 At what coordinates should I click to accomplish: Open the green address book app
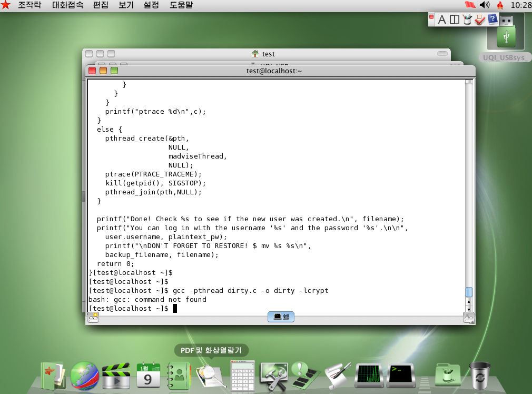[x=179, y=375]
